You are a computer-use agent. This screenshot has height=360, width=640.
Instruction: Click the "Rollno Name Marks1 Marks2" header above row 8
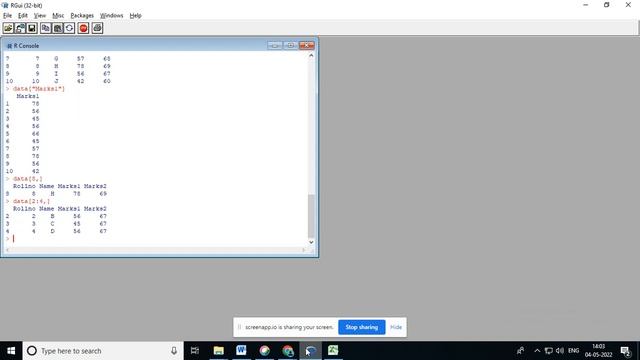(x=60, y=186)
